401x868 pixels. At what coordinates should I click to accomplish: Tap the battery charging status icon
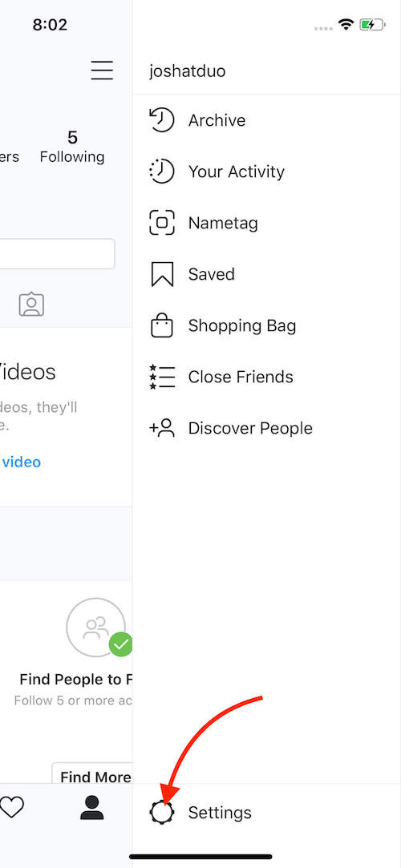(x=372, y=24)
